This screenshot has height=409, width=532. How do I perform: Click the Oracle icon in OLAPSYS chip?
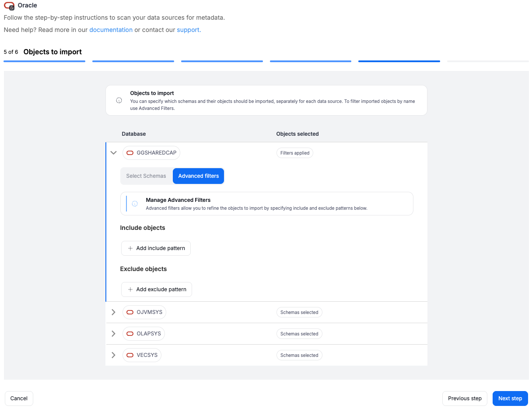130,334
